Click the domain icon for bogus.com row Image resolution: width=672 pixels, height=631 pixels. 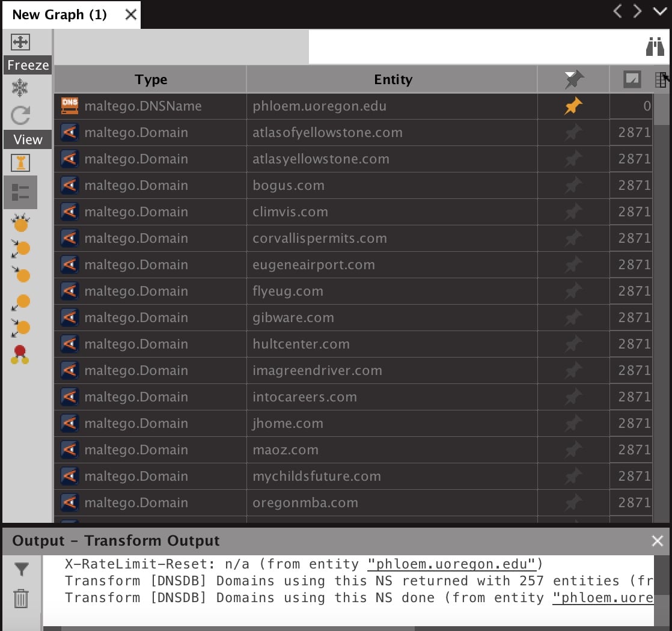[70, 185]
